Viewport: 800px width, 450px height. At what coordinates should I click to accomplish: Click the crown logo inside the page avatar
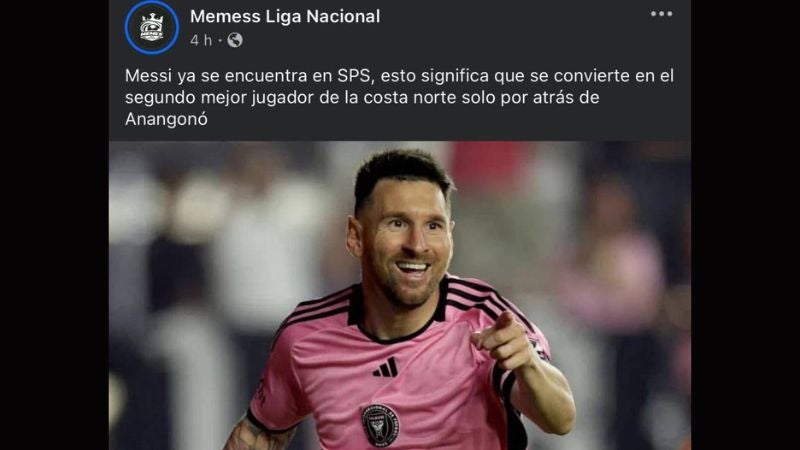tap(152, 27)
